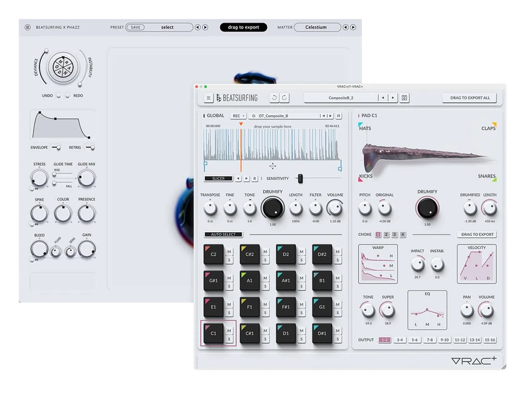The height and width of the screenshot is (396, 532).
Task: Trigger drum pad F#1
Action: coord(286,307)
